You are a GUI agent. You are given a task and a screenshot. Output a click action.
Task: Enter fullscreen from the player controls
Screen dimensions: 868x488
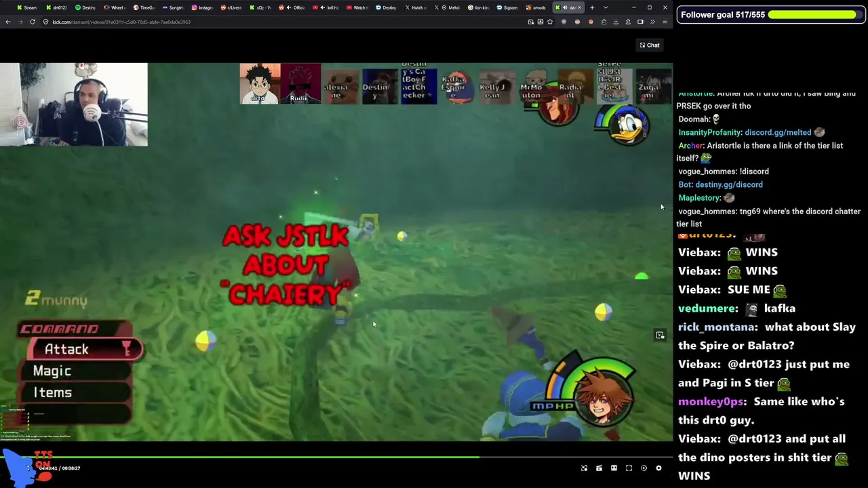point(629,468)
